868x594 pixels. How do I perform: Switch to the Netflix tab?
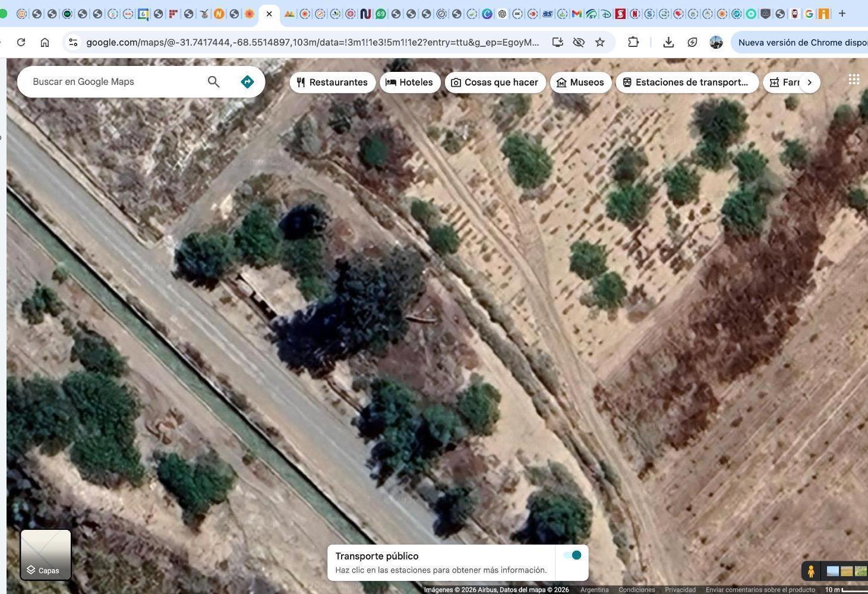click(x=635, y=14)
